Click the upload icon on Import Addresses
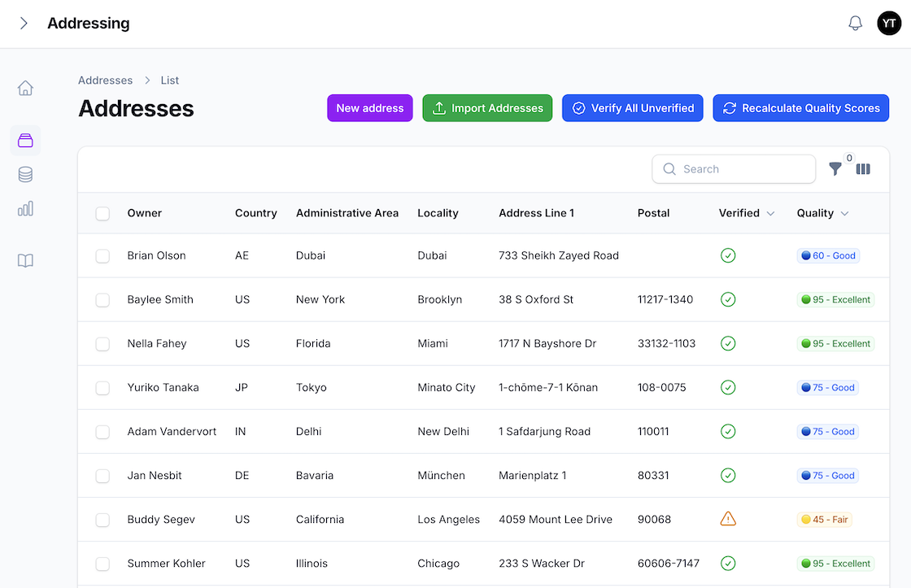This screenshot has height=588, width=911. pyautogui.click(x=439, y=108)
